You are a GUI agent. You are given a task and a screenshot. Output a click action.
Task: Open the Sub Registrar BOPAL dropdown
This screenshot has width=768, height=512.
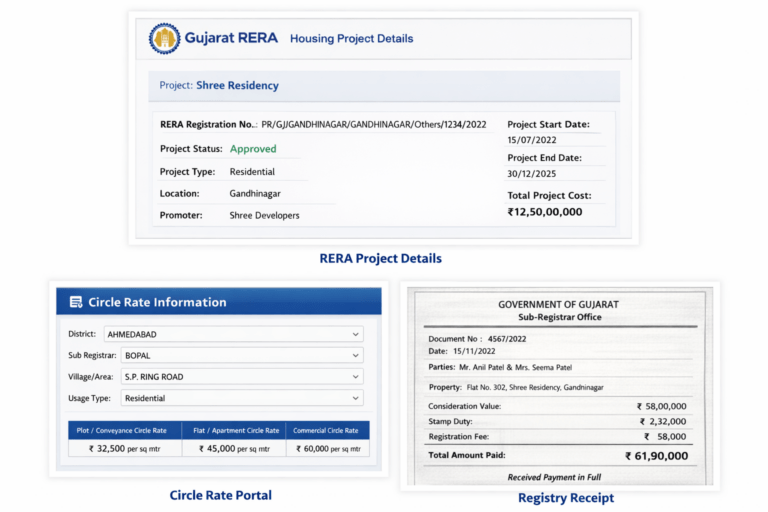[x=242, y=355]
